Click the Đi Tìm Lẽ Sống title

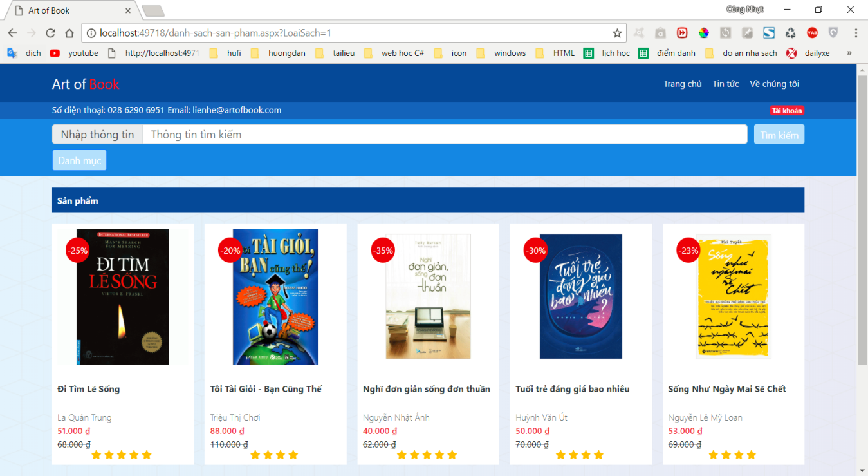coord(88,389)
